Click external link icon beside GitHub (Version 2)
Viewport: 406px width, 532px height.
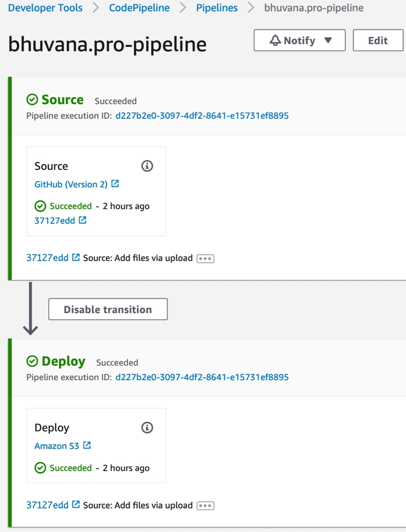coord(115,184)
